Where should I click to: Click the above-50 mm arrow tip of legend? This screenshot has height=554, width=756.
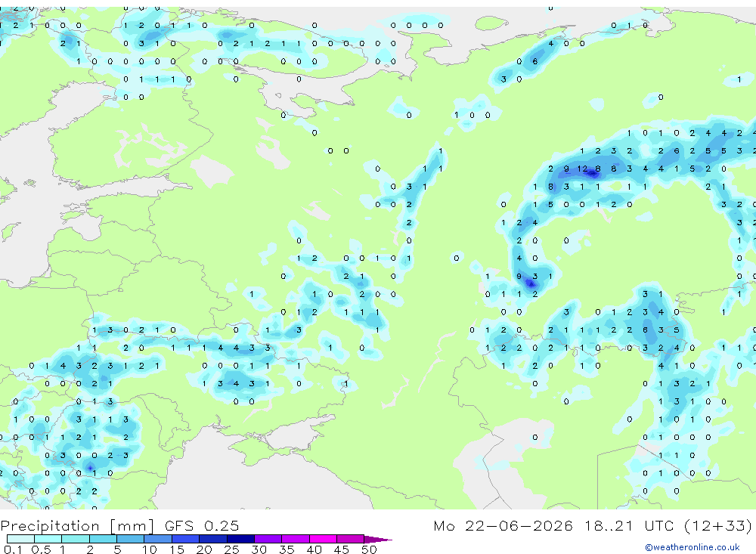click(378, 539)
